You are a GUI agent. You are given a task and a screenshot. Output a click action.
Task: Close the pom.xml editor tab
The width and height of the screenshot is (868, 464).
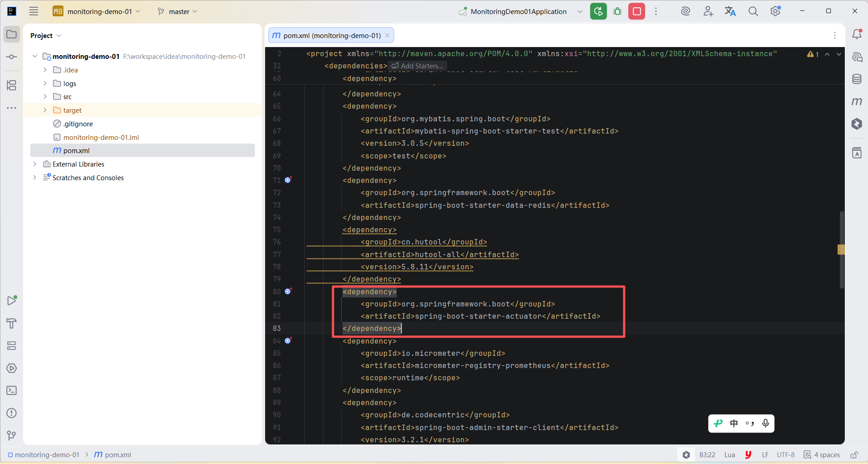click(387, 35)
